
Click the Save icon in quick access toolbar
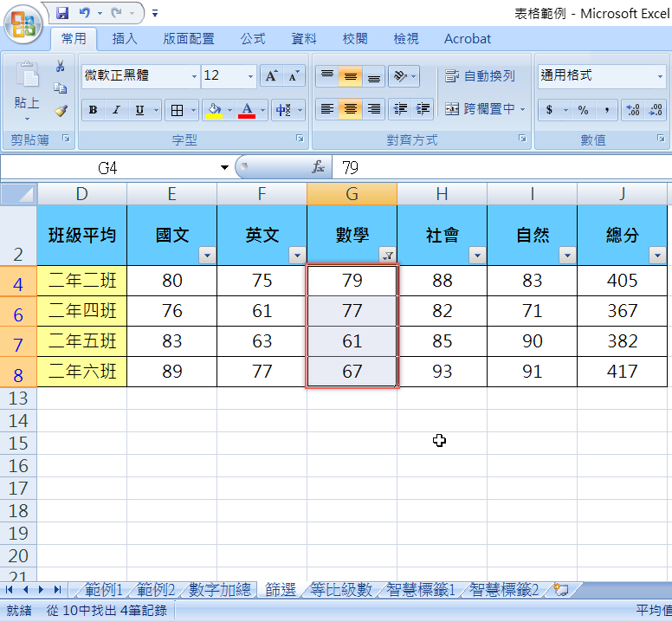tap(62, 13)
